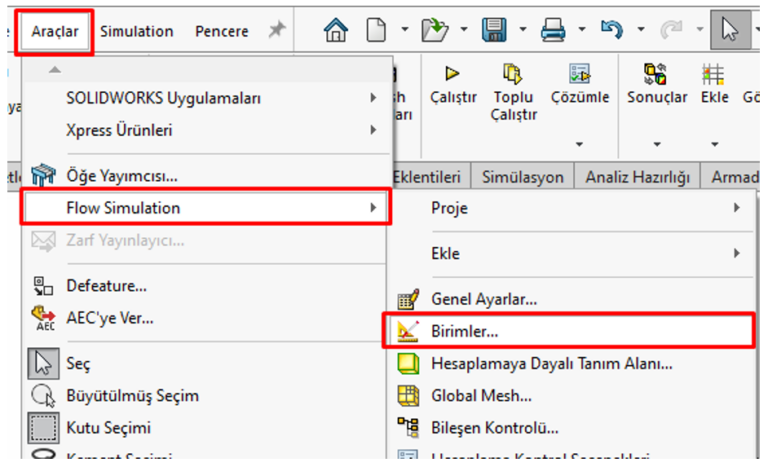The image size is (768, 467).
Task: Create a new document with the New icon
Action: [x=376, y=31]
